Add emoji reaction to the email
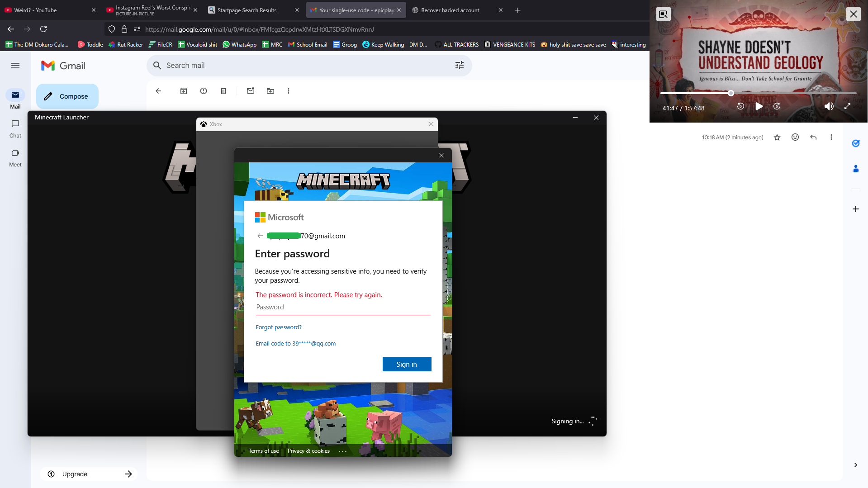Screen dimensions: 868x488 tap(795, 137)
